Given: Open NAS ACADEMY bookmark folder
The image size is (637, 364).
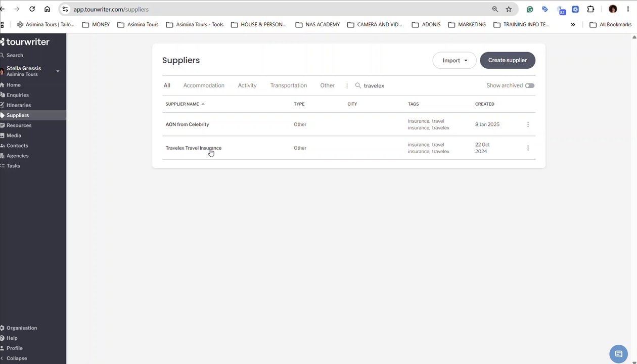Looking at the screenshot, I should click(317, 24).
